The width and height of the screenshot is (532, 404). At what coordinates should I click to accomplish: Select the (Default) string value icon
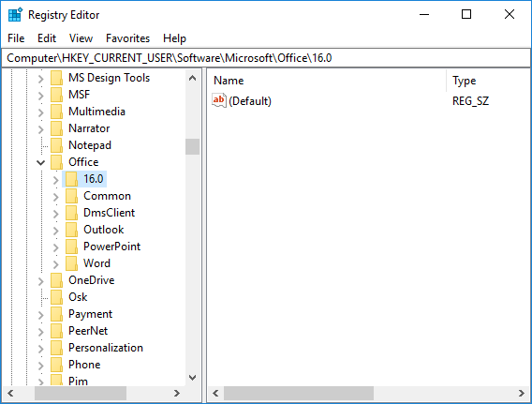point(219,100)
